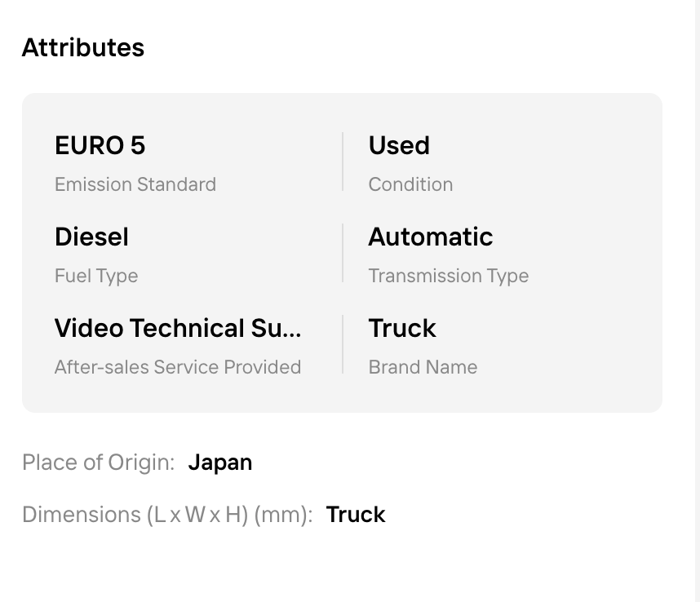This screenshot has width=700, height=602.
Task: Click divider between Diesel and Automatic
Action: (x=343, y=253)
